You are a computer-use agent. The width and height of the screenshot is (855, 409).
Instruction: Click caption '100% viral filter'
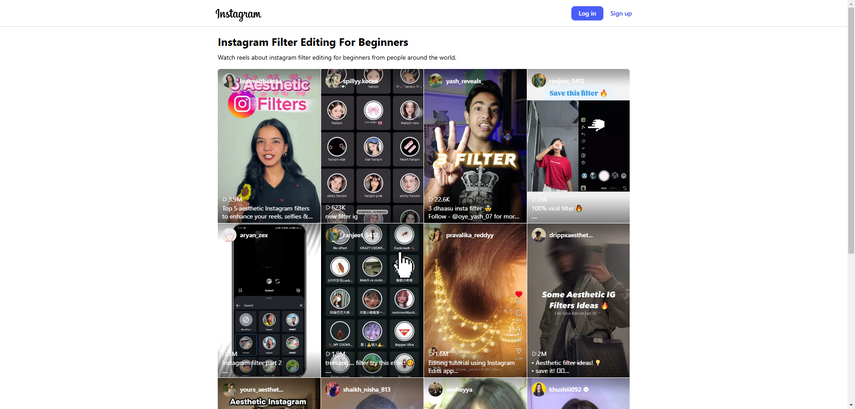click(x=557, y=208)
